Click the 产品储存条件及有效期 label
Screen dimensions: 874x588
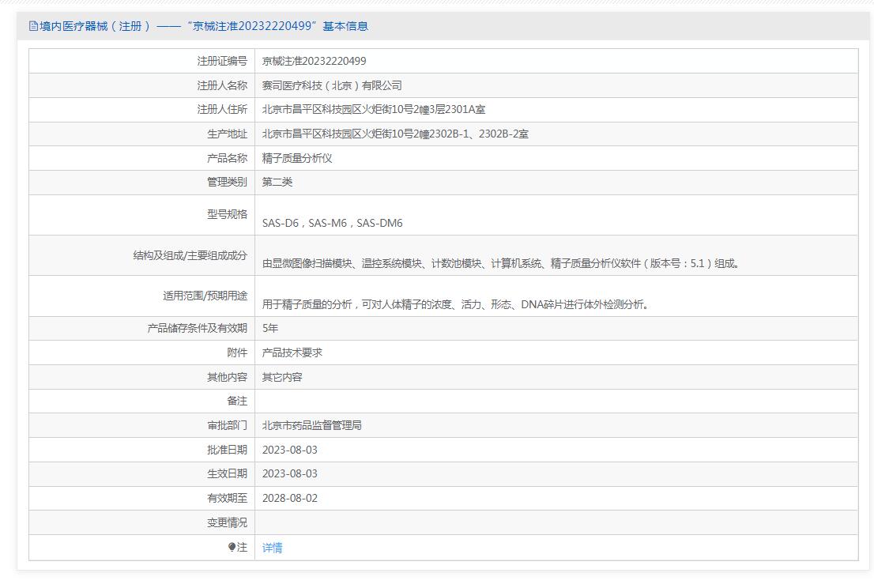198,329
